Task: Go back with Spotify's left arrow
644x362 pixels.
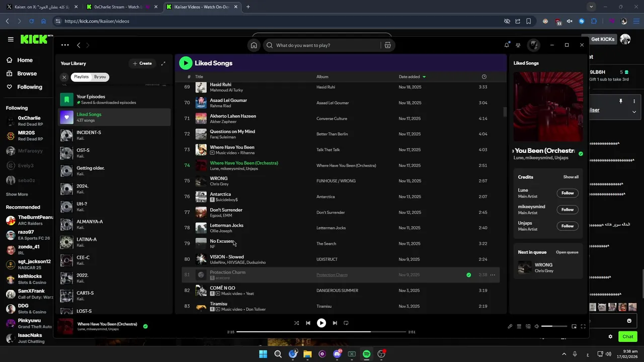Action: point(78,45)
